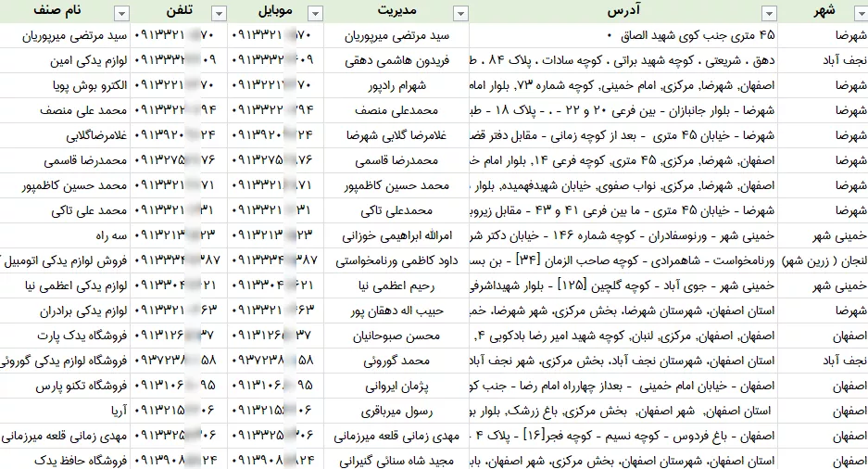Select the manager cell "رحیم اعظمی نیا"
The image size is (868, 469).
click(x=396, y=285)
